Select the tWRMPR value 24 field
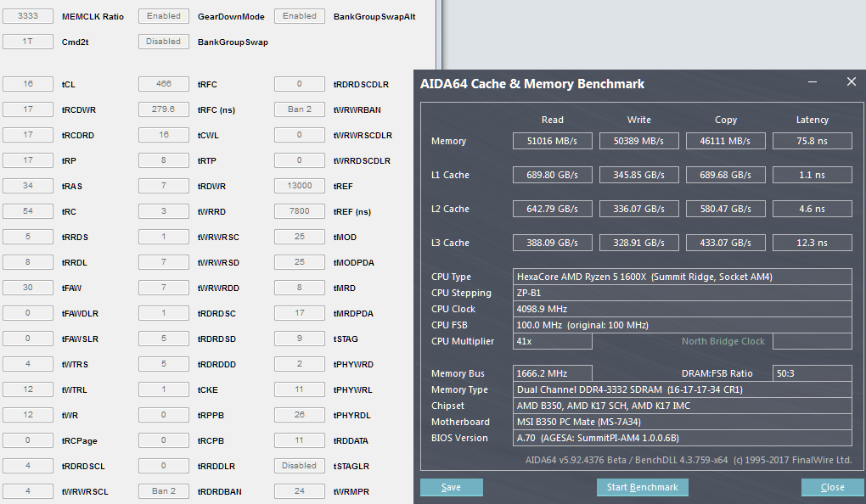Image resolution: width=866 pixels, height=504 pixels. [x=300, y=490]
